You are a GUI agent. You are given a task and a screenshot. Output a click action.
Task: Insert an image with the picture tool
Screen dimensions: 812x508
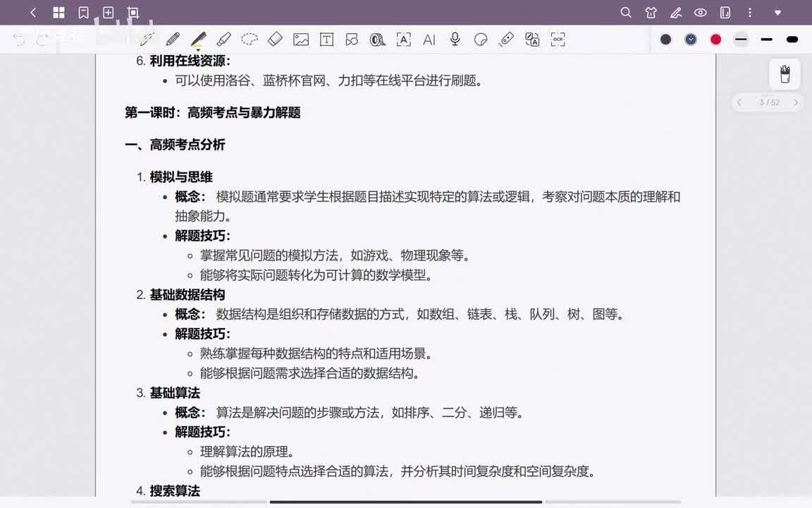point(301,40)
